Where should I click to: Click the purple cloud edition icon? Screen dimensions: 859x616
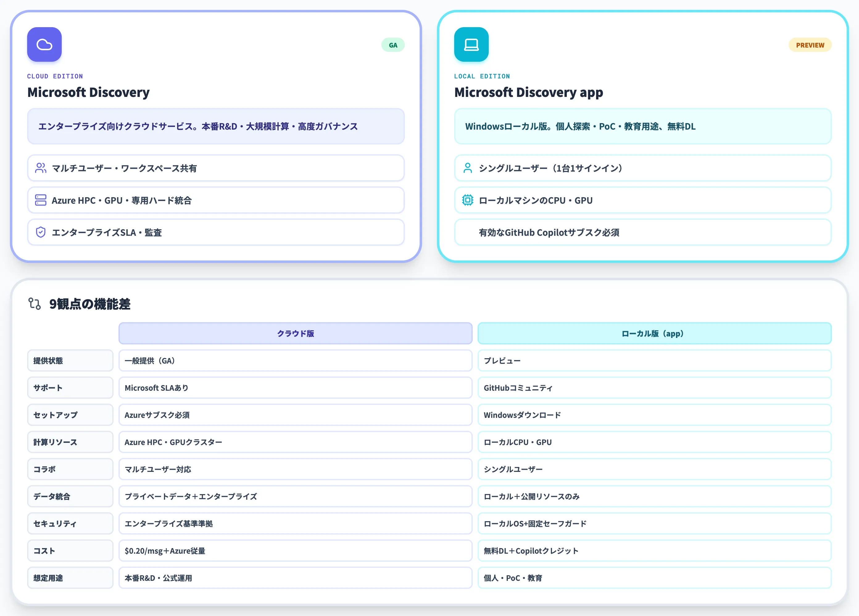click(44, 44)
